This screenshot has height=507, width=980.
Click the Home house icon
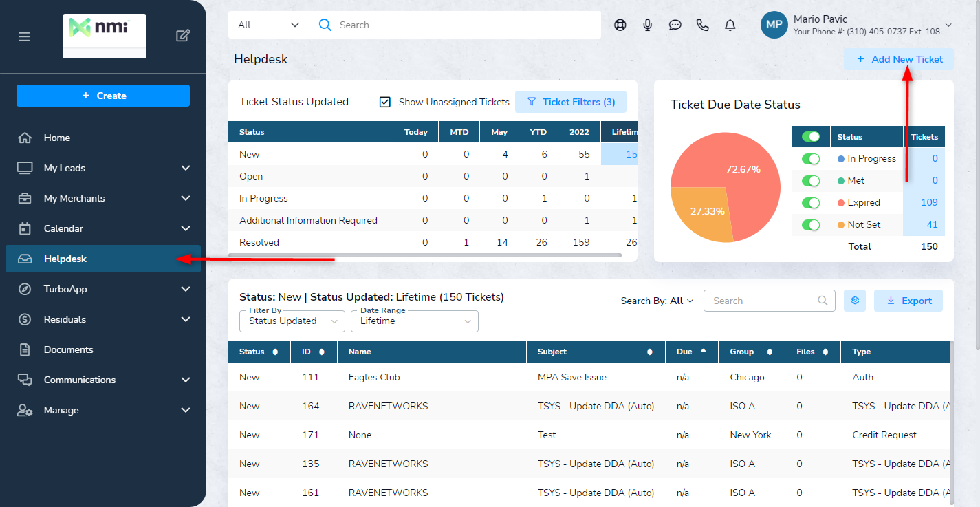[x=25, y=138]
